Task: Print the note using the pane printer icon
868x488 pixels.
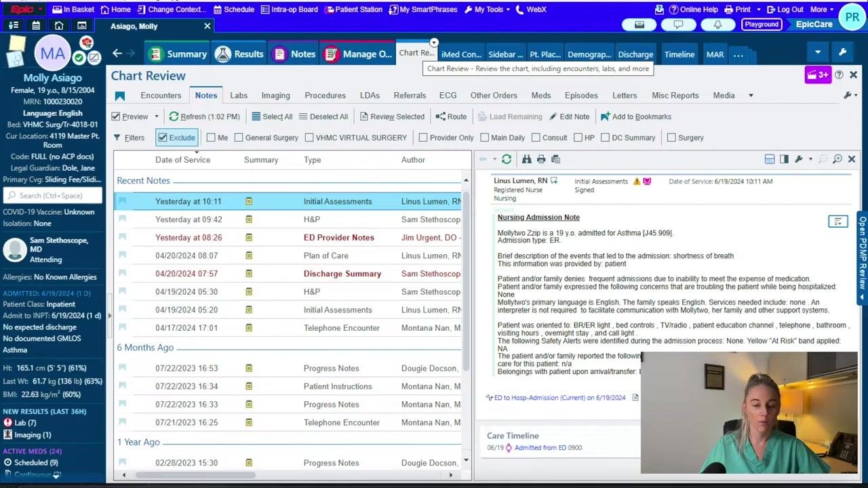Action: tap(541, 159)
